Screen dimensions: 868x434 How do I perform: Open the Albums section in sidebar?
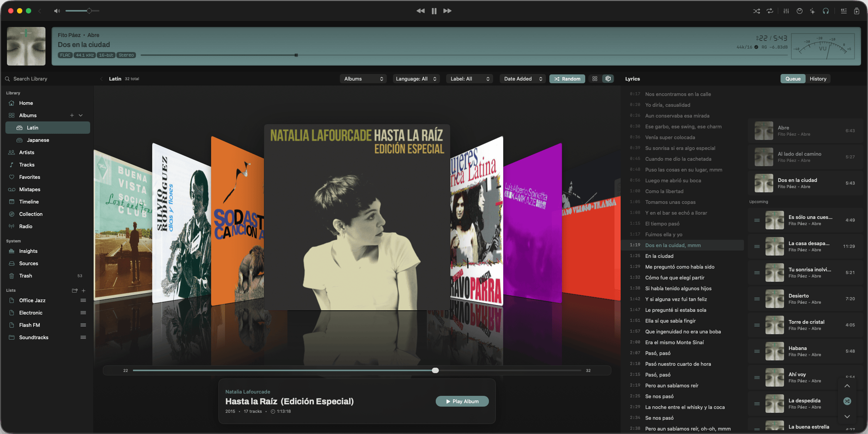click(28, 116)
